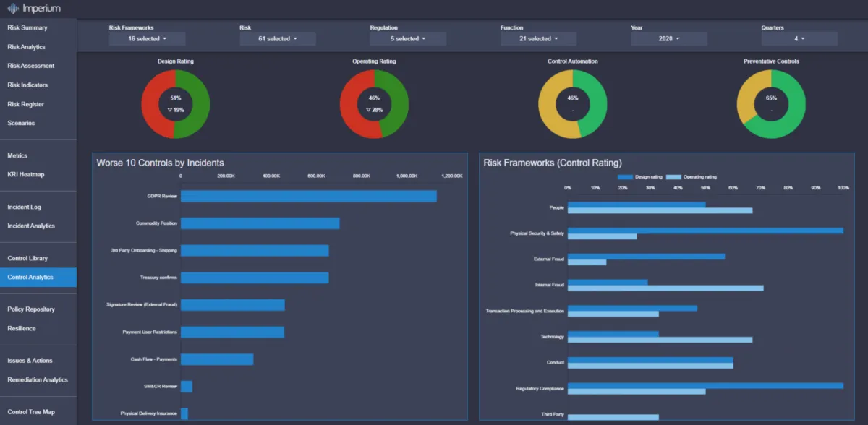Image resolution: width=868 pixels, height=425 pixels.
Task: Click the Conduct design rating bar
Action: coord(650,360)
